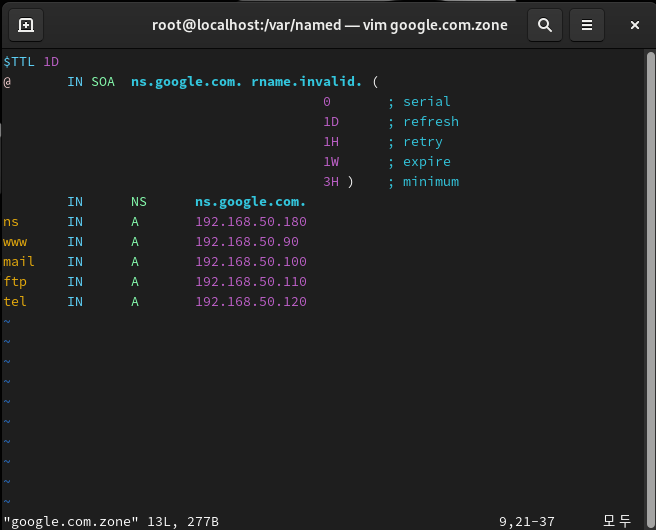Viewport: 656px width, 530px height.
Task: Click the 'IN' class in the tel row
Action: (75, 302)
